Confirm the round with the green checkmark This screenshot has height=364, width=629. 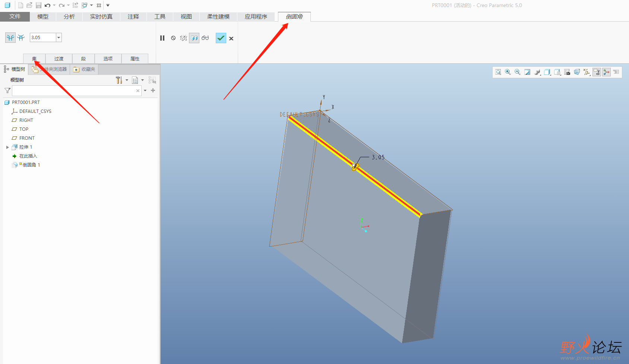click(x=221, y=38)
